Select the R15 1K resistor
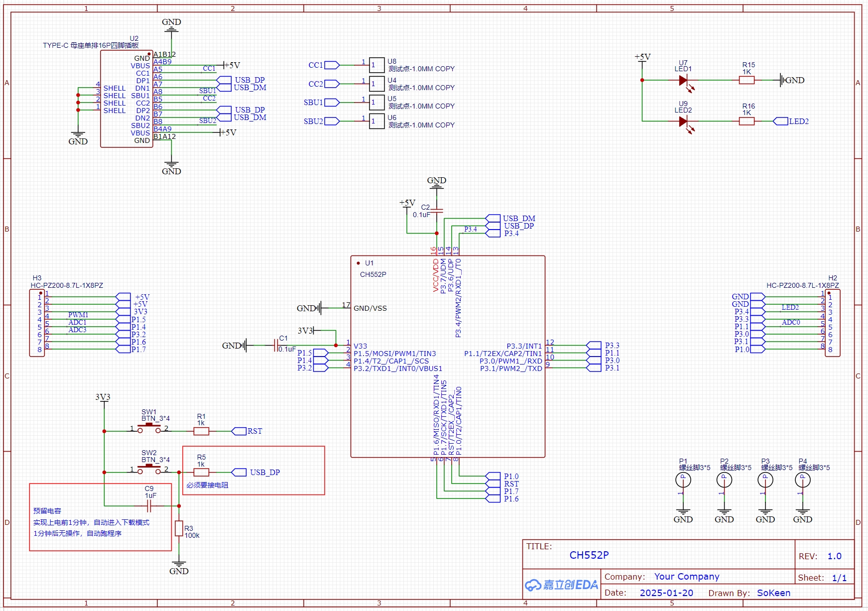Viewport: 868px width, 611px height. click(746, 80)
